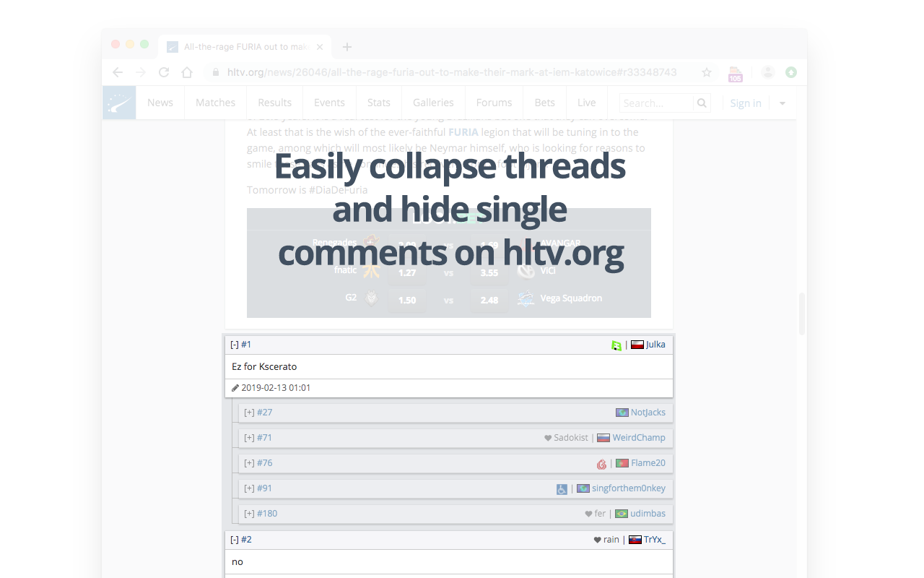Focus the Search input field
Screen dimensions: 924x578
point(657,103)
